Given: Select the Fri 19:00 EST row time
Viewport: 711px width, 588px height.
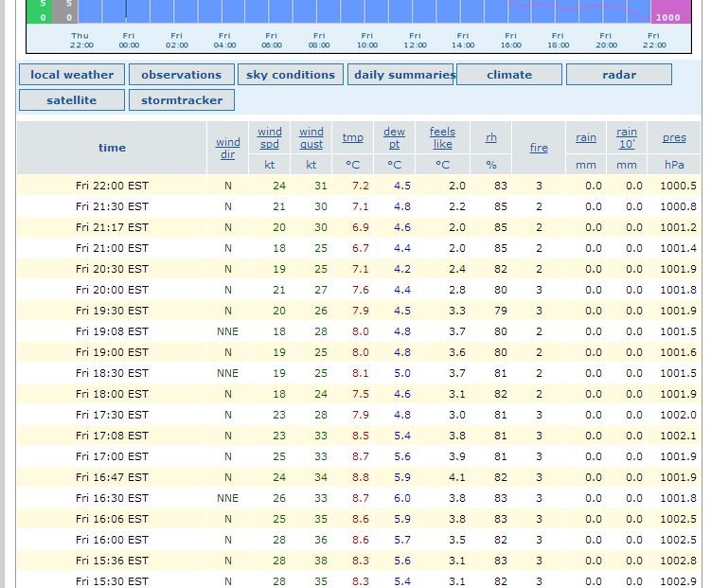Looking at the screenshot, I should click(x=112, y=352).
